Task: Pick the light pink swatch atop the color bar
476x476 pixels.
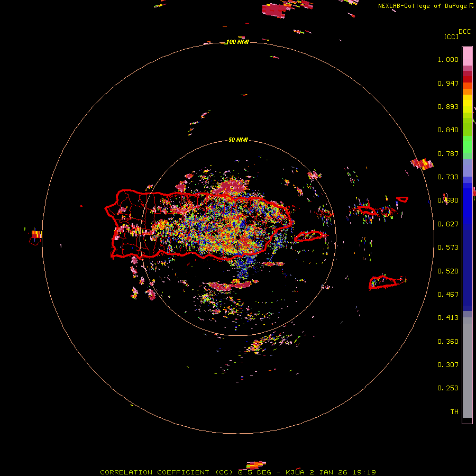Action: pos(467,56)
